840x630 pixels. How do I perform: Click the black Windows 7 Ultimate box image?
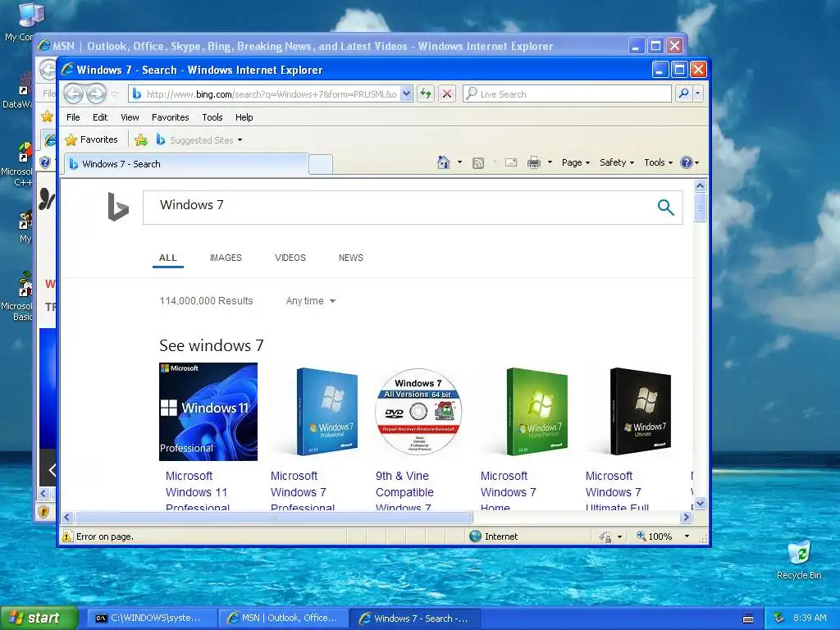coord(640,412)
